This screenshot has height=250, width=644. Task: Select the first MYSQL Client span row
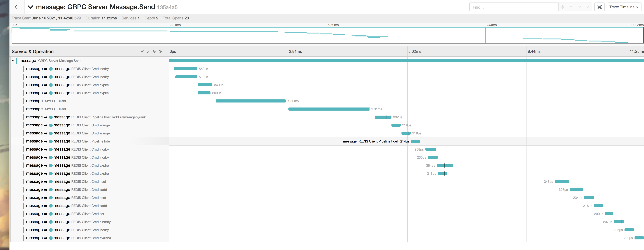[56, 101]
